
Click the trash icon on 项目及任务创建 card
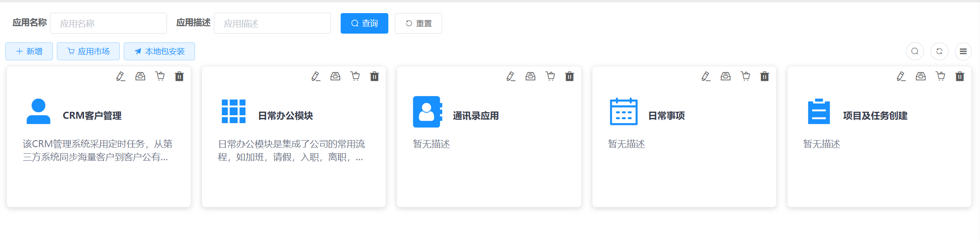click(x=959, y=76)
